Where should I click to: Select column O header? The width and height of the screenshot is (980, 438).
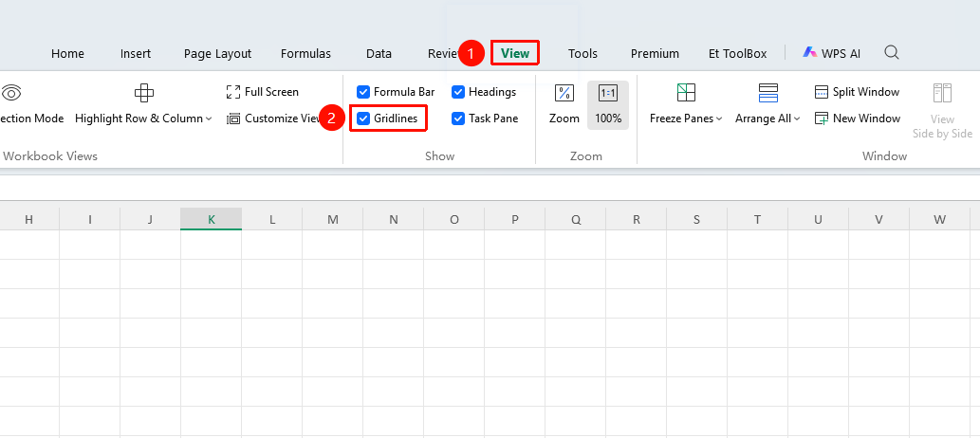tap(453, 219)
